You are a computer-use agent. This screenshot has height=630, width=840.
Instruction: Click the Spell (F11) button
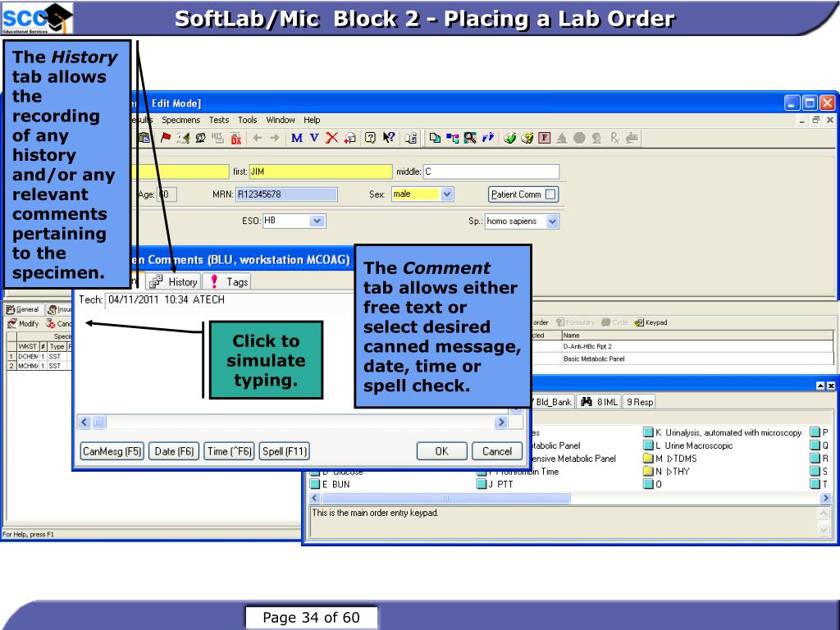(285, 452)
